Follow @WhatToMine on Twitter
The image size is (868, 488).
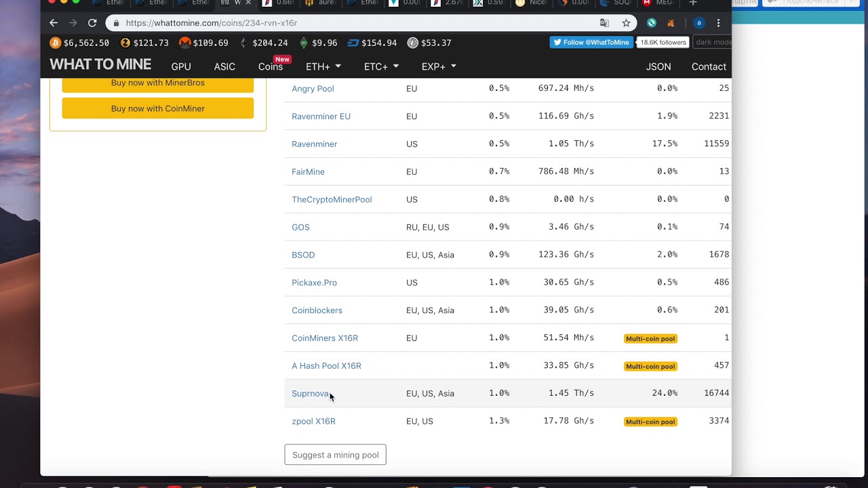coord(592,42)
